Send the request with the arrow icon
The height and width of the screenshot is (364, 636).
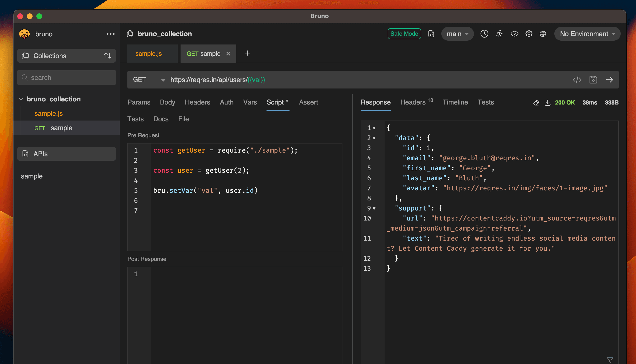click(610, 79)
